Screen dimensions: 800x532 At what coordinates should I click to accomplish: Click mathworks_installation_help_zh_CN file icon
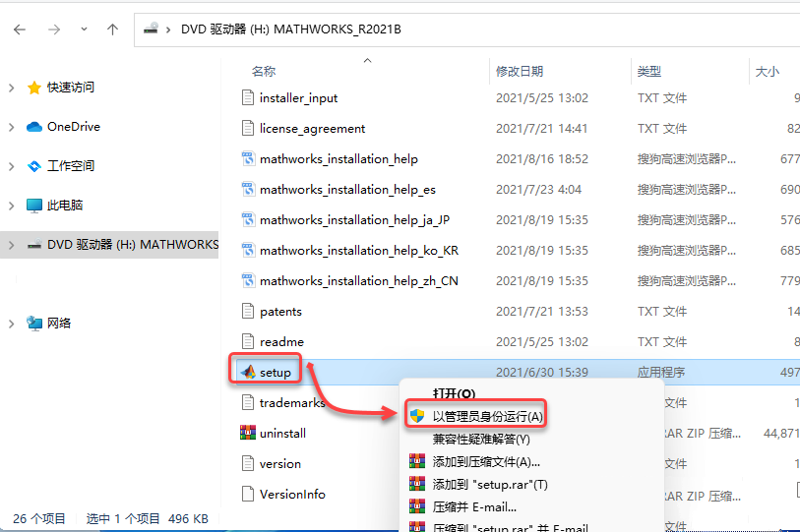point(248,280)
